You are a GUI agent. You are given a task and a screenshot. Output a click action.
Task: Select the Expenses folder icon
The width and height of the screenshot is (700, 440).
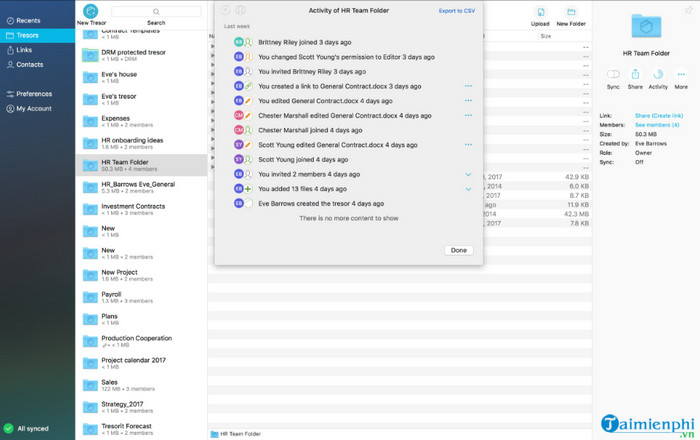point(90,121)
